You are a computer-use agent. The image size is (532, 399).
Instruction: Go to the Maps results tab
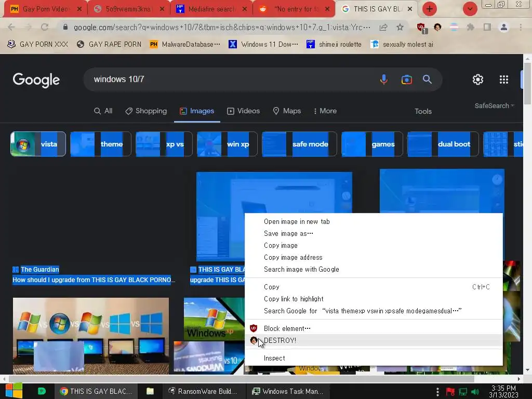point(287,111)
